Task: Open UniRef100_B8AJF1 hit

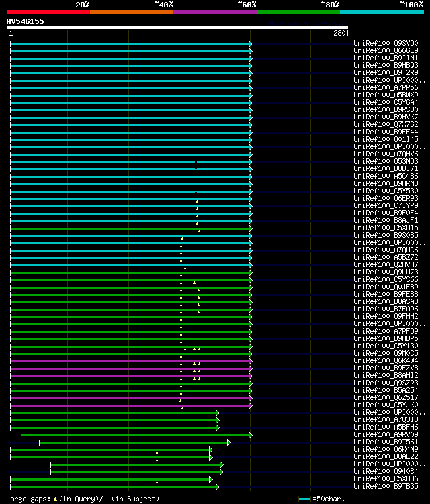Action: [386, 221]
